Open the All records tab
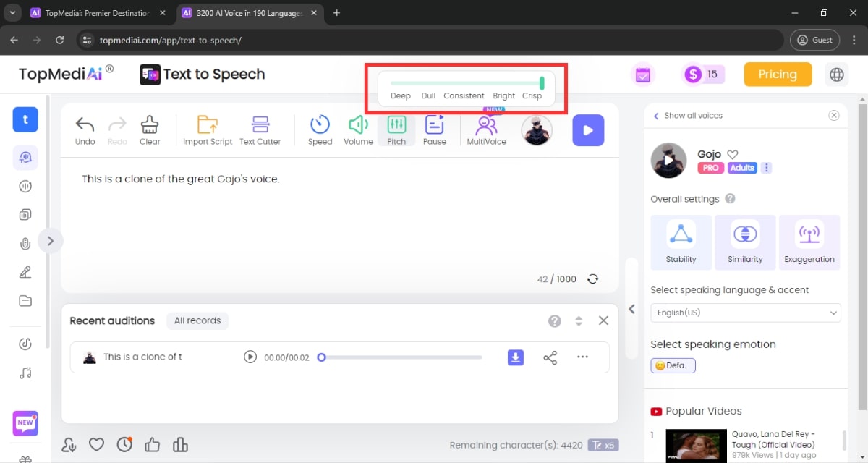This screenshot has width=868, height=463. [x=197, y=320]
